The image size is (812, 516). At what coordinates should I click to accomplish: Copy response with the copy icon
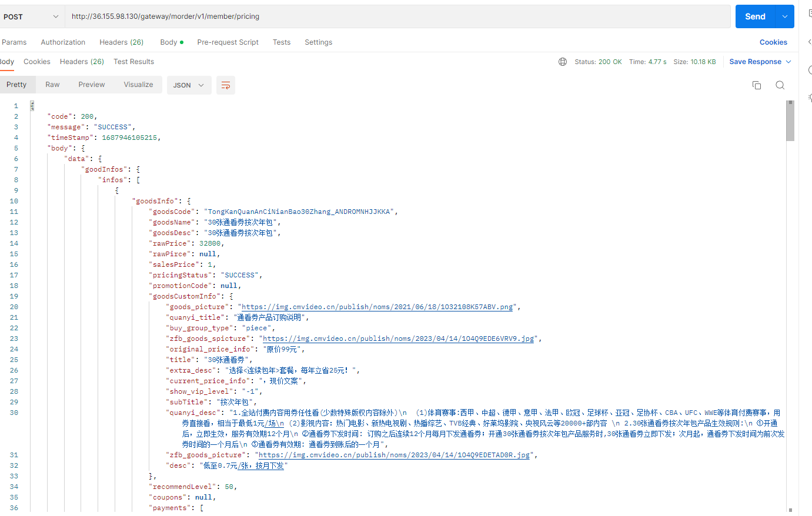[757, 85]
